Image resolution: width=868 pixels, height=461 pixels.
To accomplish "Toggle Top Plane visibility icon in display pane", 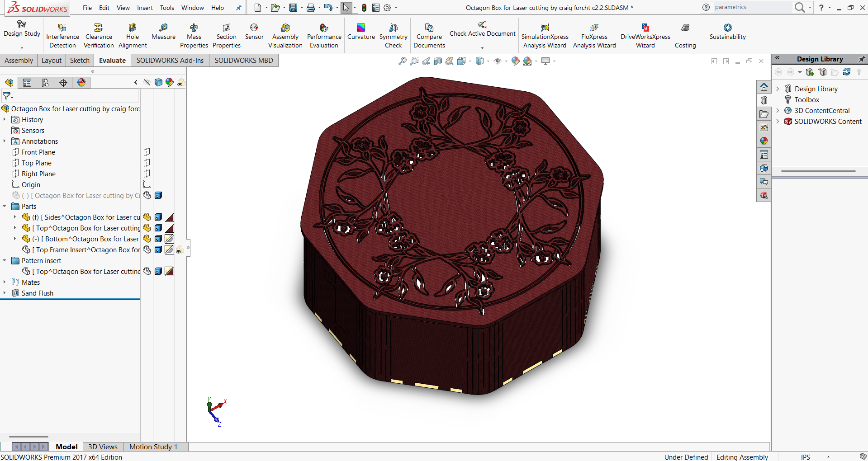I will coord(147,163).
